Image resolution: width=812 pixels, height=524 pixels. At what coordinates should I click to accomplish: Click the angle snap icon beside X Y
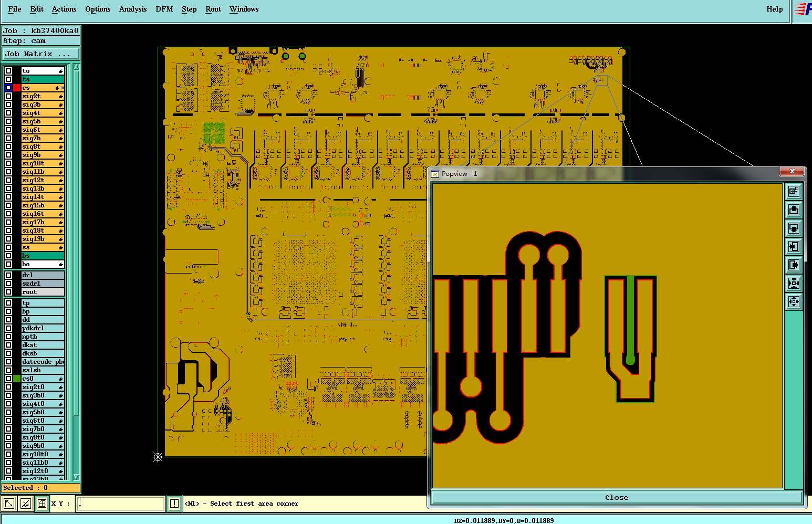(x=25, y=504)
